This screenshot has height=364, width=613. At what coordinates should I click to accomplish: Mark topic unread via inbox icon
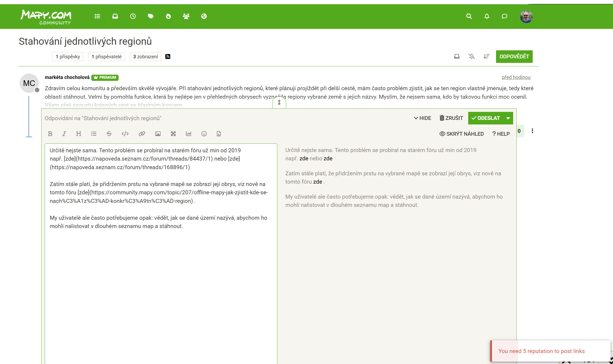pos(457,56)
